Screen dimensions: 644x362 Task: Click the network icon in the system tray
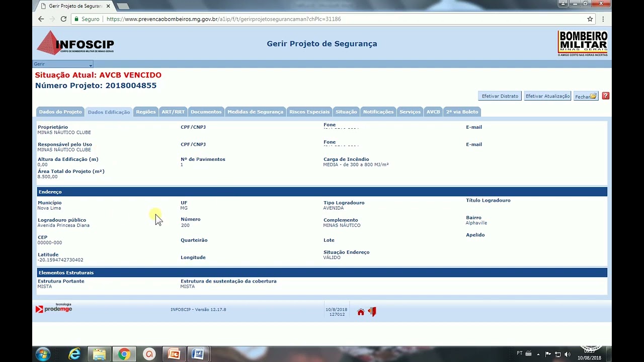[557, 354]
